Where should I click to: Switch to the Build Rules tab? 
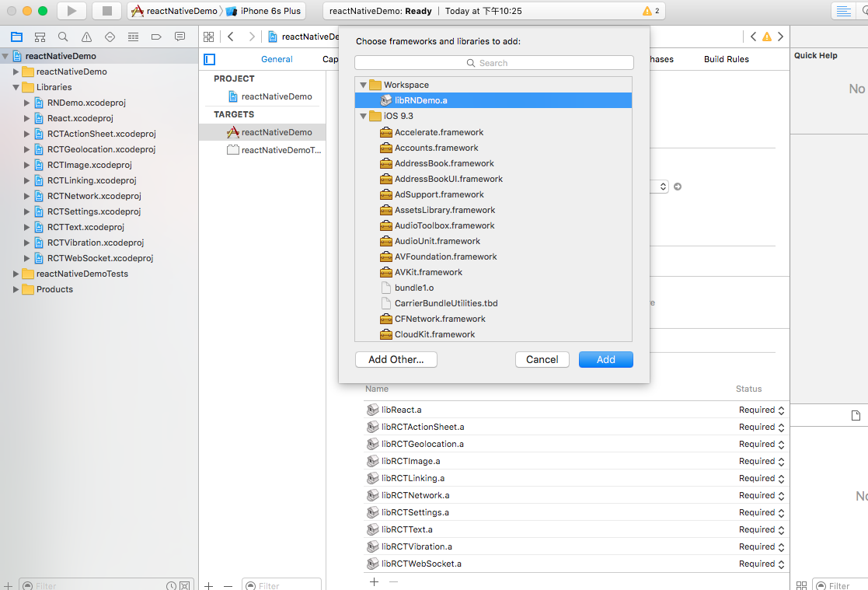click(726, 59)
